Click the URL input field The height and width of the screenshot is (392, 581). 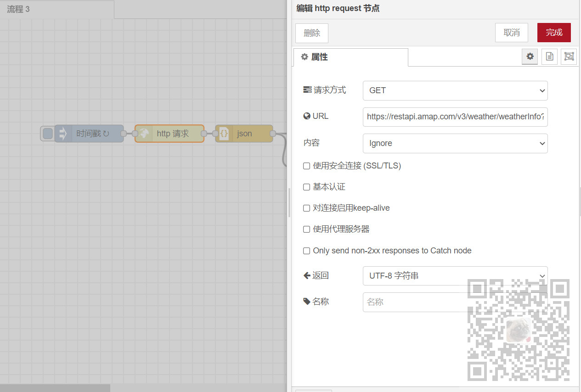click(x=455, y=117)
